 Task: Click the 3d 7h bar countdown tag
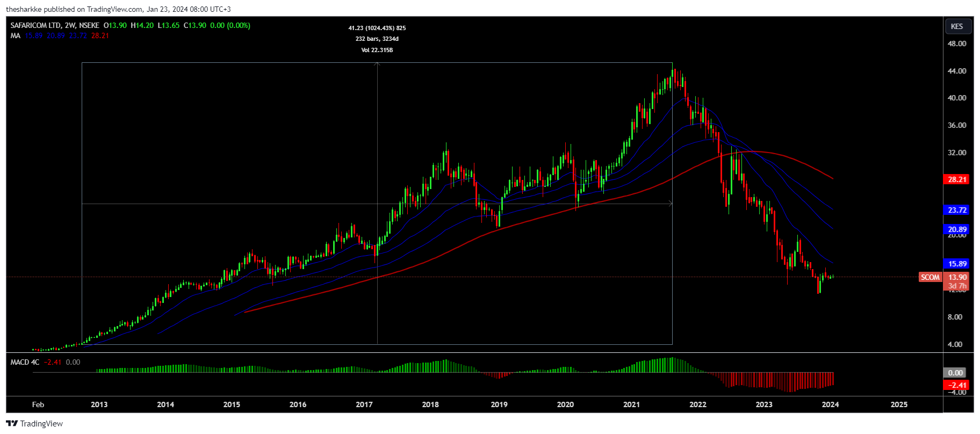click(x=956, y=286)
